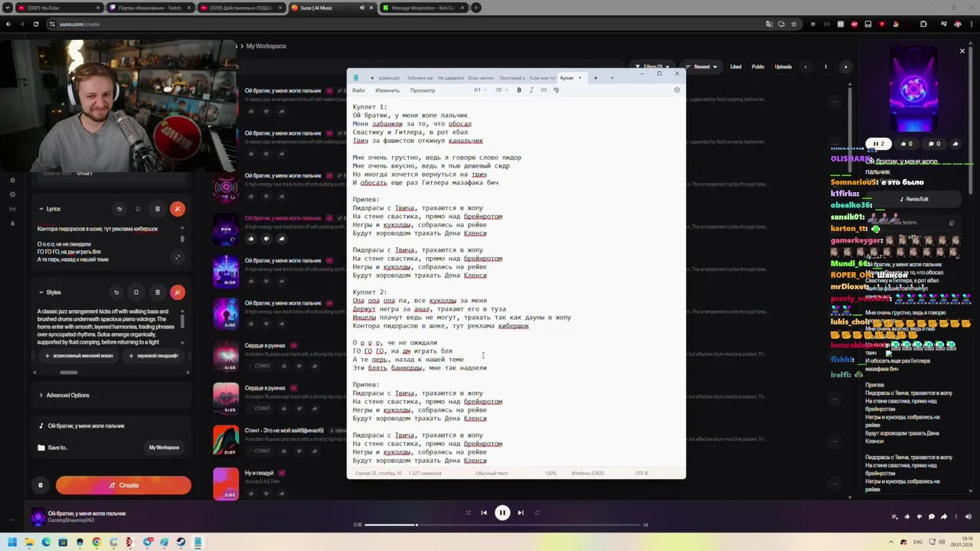
Task: Click the Remix/Edit button
Action: [913, 199]
